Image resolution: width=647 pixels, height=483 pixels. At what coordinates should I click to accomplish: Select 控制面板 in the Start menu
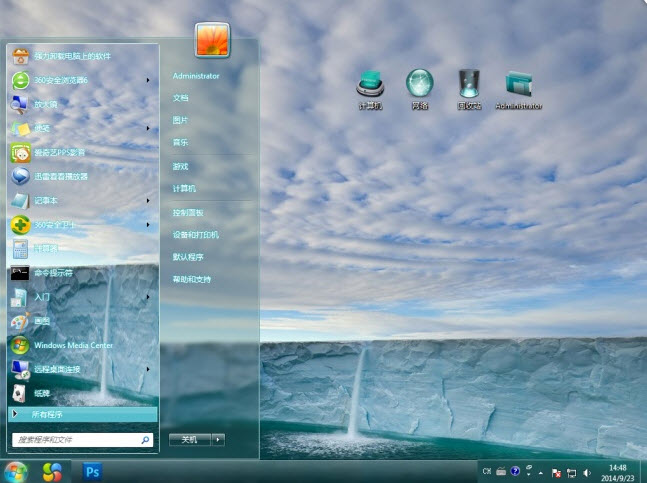coord(188,212)
